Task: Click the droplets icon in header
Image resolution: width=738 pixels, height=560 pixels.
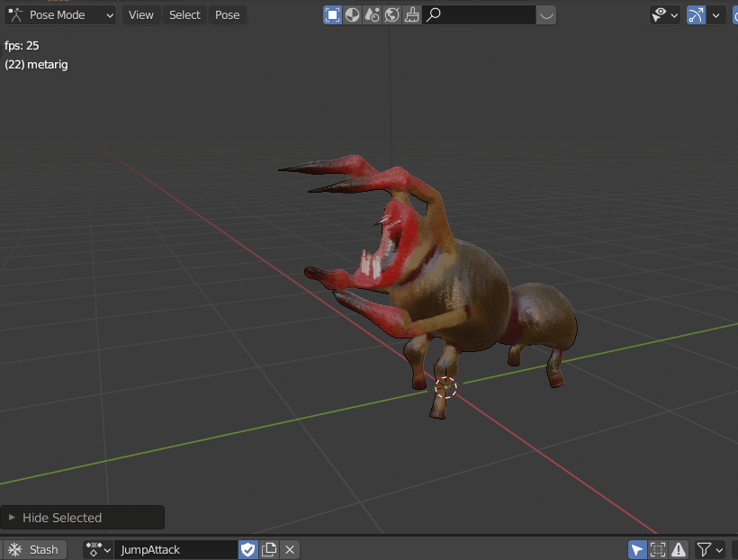Action: [373, 14]
